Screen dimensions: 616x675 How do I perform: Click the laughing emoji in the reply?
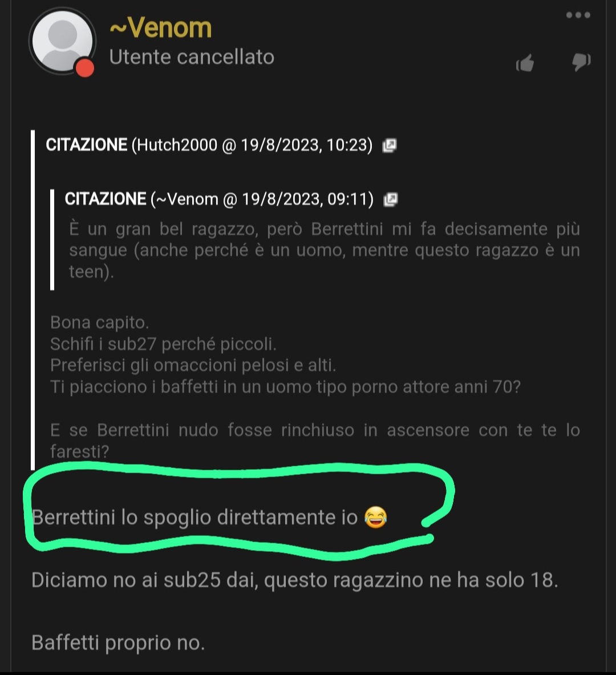click(376, 517)
